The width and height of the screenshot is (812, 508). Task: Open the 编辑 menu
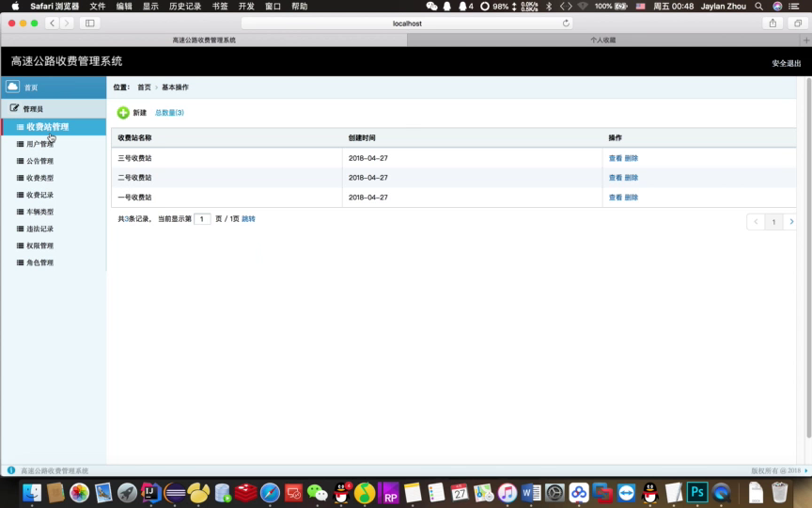pyautogui.click(x=124, y=7)
